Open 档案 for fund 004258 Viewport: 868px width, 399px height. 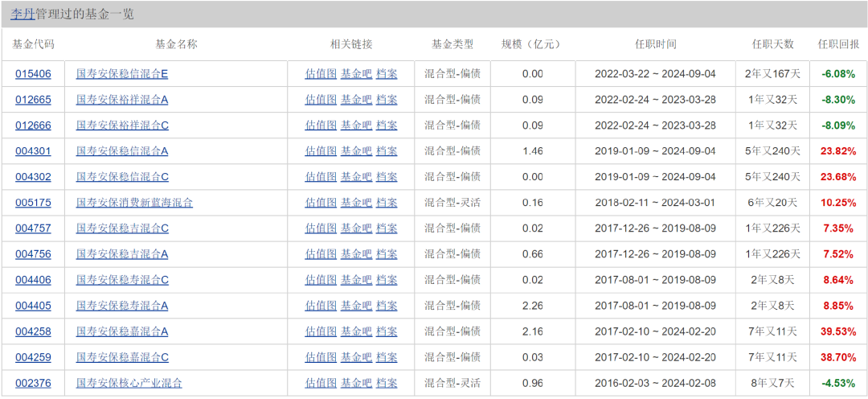pos(387,331)
